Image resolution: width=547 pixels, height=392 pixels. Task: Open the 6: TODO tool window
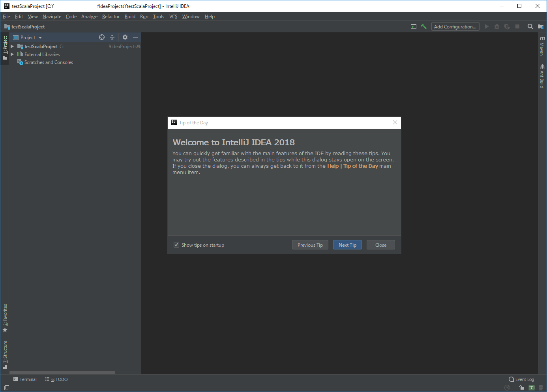click(56, 379)
